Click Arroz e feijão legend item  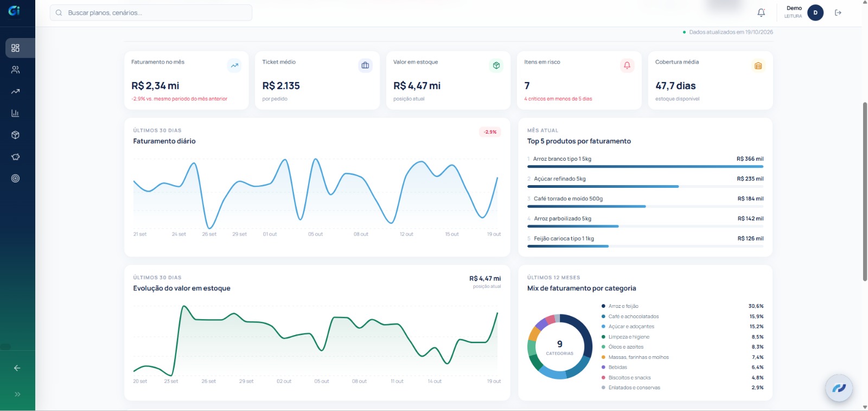[682, 306]
